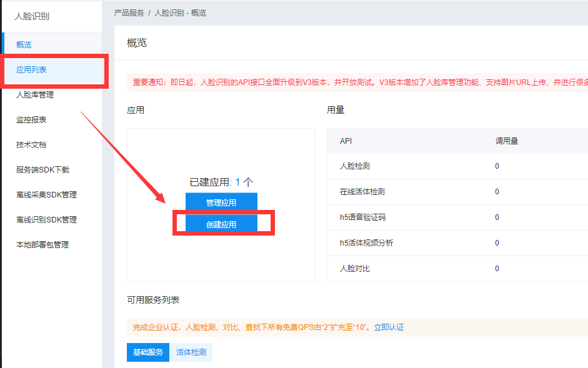Click the highlighted 创建应用 button
The height and width of the screenshot is (368, 588).
click(x=221, y=222)
